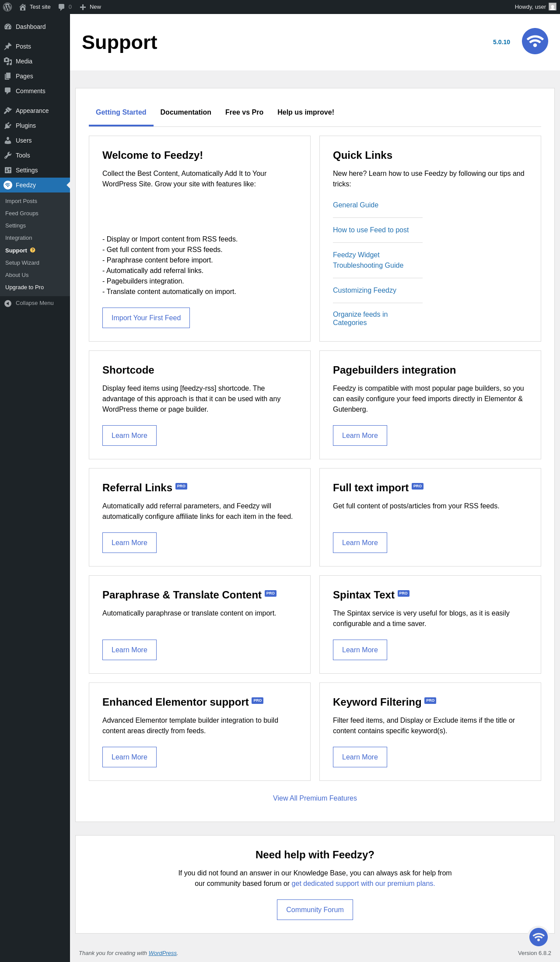The image size is (560, 962).
Task: Click Learn More under Spintax Text
Action: (x=360, y=650)
